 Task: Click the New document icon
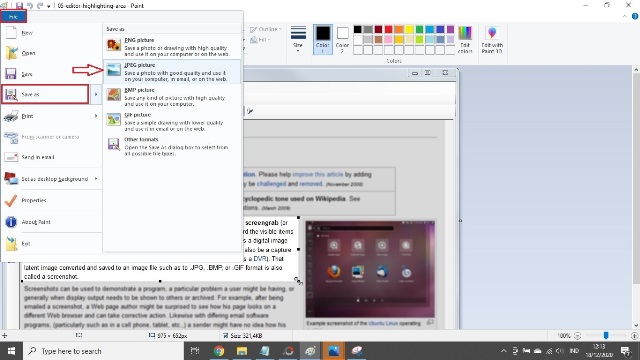pyautogui.click(x=11, y=32)
